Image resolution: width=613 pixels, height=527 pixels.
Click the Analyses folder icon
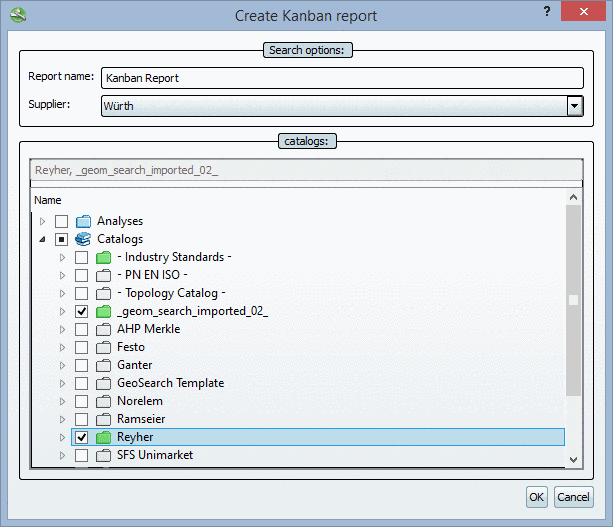coord(83,221)
